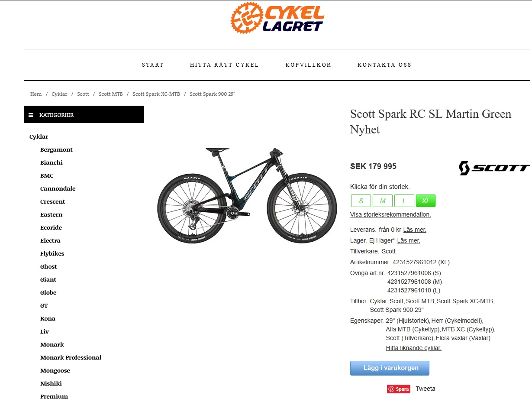
Task: Choose the XL size option
Action: pyautogui.click(x=426, y=201)
